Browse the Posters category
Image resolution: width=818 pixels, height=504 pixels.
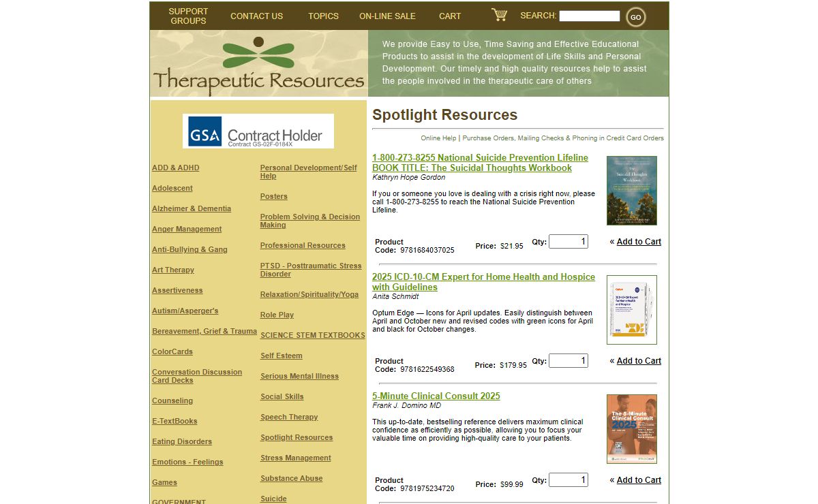pos(274,196)
